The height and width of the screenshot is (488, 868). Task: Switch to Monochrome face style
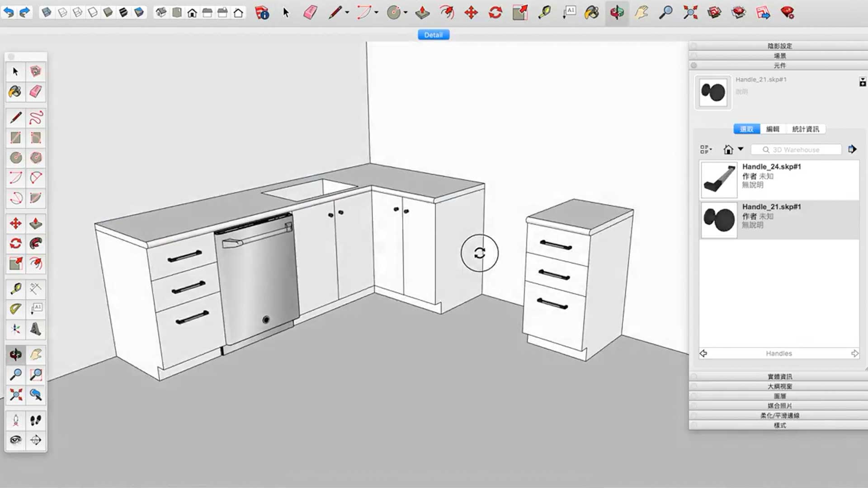(139, 13)
